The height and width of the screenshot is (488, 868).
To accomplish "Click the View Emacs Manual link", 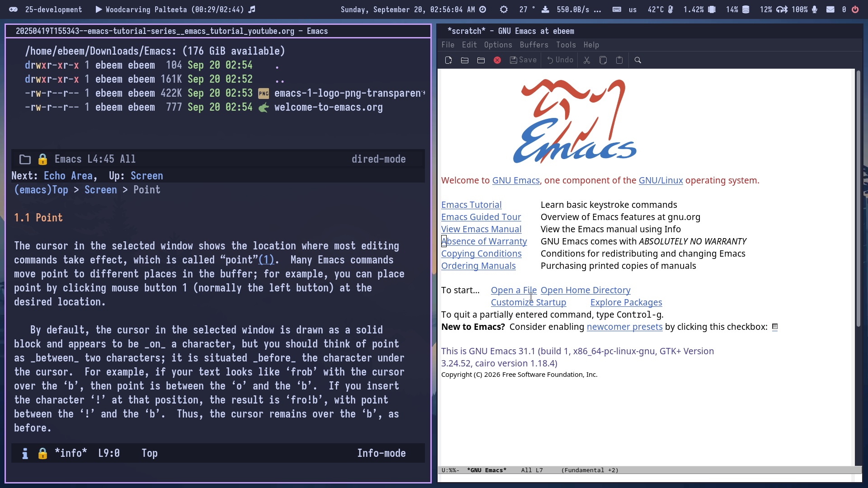I will (481, 229).
